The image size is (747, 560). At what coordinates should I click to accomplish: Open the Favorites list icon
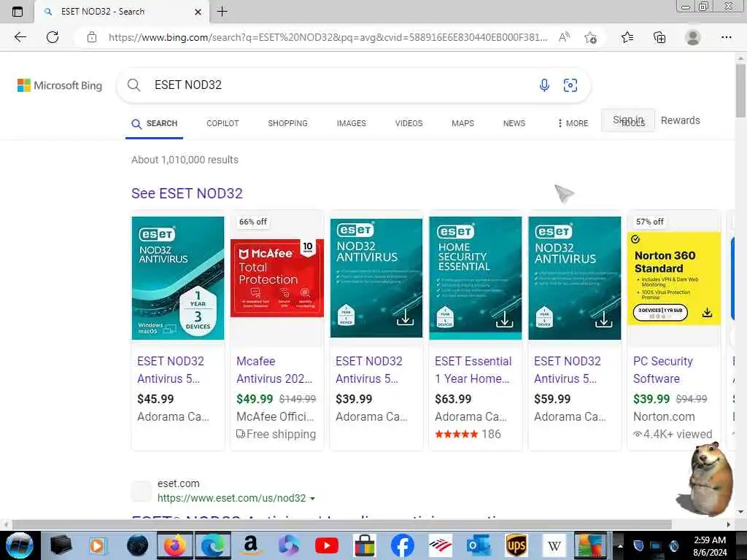click(x=627, y=37)
